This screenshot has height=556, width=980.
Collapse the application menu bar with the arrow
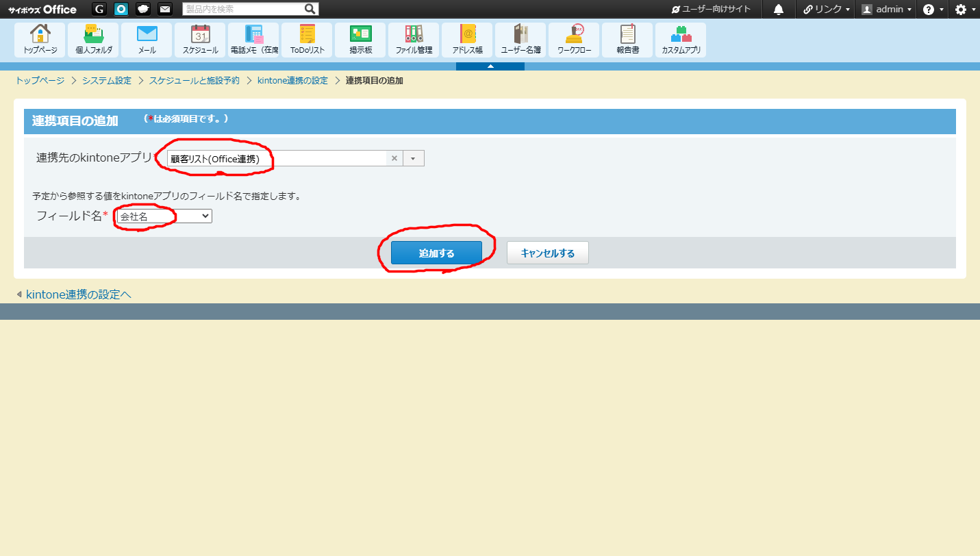point(490,66)
